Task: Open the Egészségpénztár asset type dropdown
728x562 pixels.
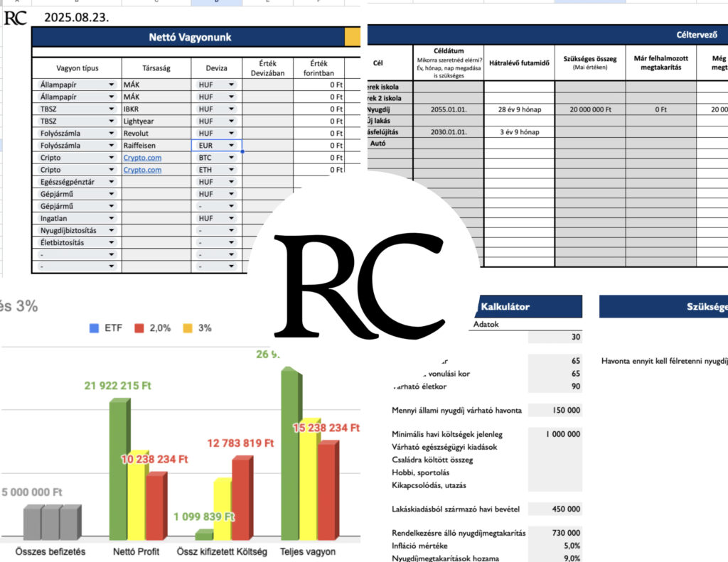Action: click(112, 182)
